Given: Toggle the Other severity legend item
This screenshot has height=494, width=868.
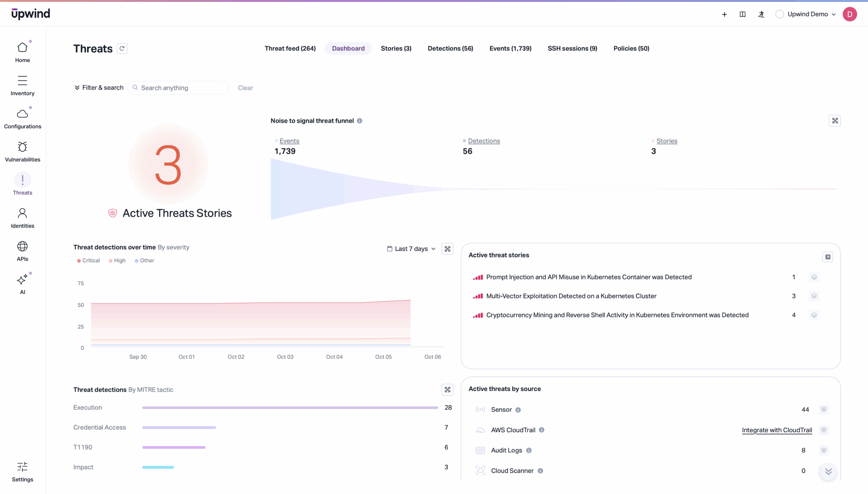Looking at the screenshot, I should coord(144,261).
